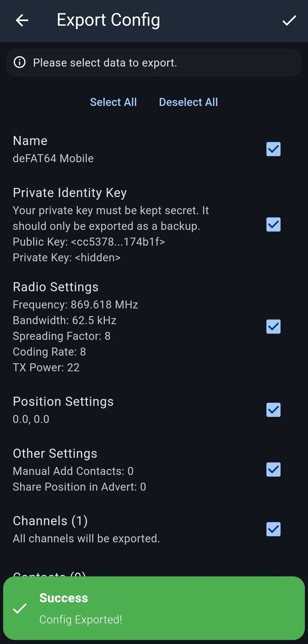Image resolution: width=308 pixels, height=644 pixels.
Task: Uncheck the Channels (1) checkbox
Action: [x=273, y=529]
